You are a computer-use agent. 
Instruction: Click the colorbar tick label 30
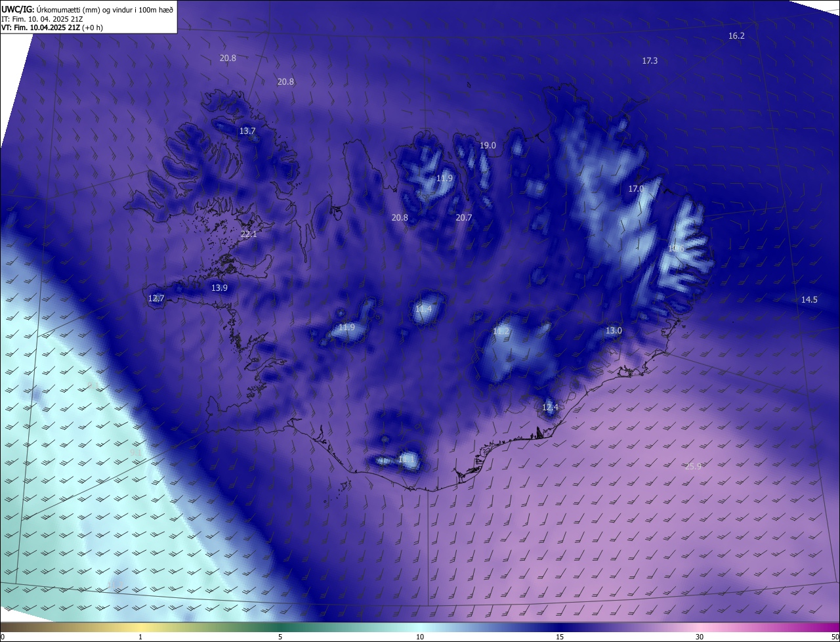coord(700,637)
